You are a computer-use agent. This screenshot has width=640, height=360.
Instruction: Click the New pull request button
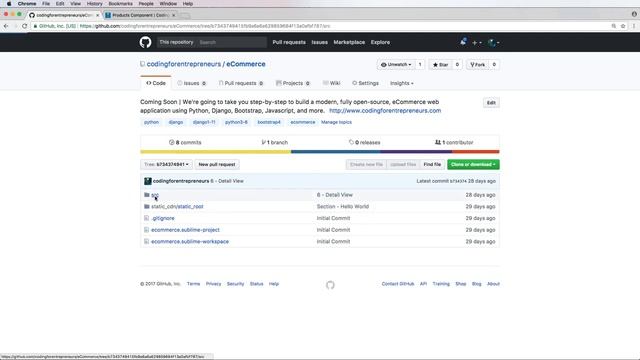coord(217,164)
